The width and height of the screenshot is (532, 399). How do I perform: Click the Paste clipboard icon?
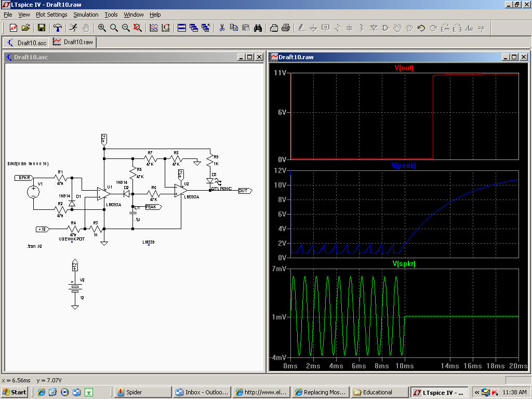coord(246,28)
